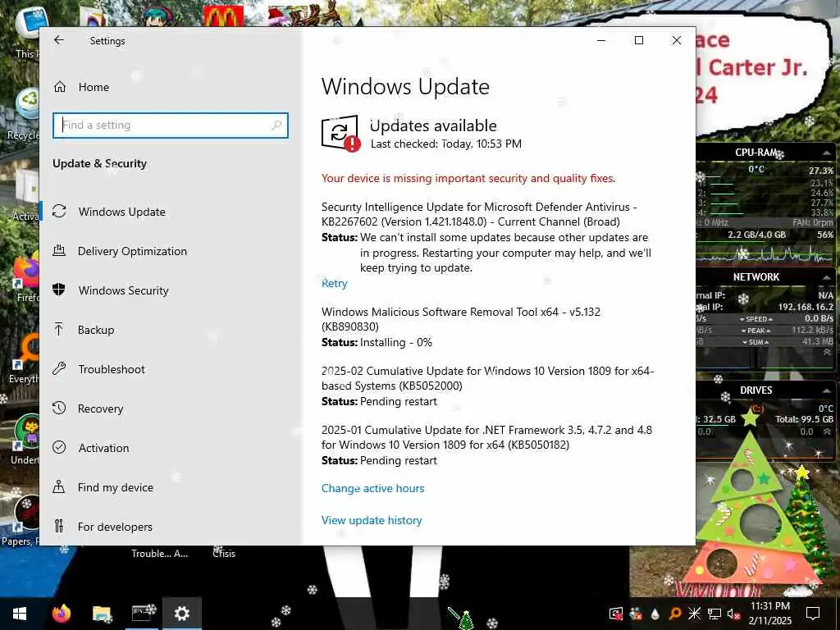Click the SUM selector in NETWORK gadget
This screenshot has height=630, width=840.
(756, 342)
